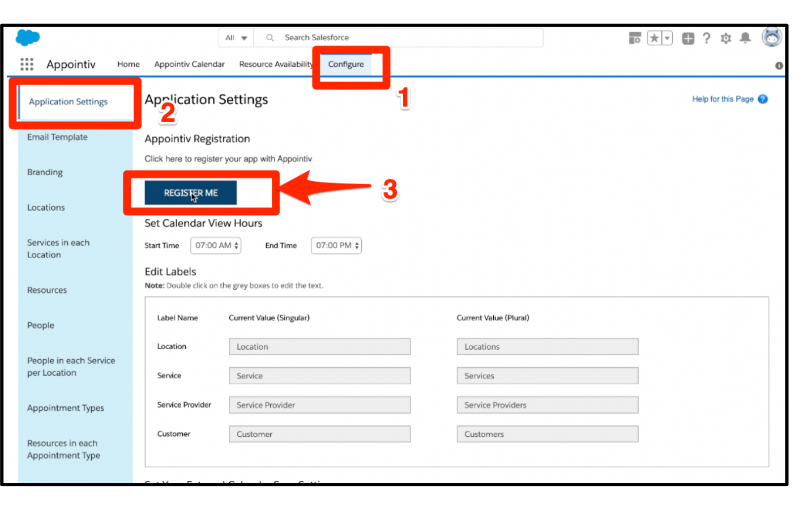Click the Edit Labels heading
Viewport: 812px width, 510px height.
click(170, 271)
